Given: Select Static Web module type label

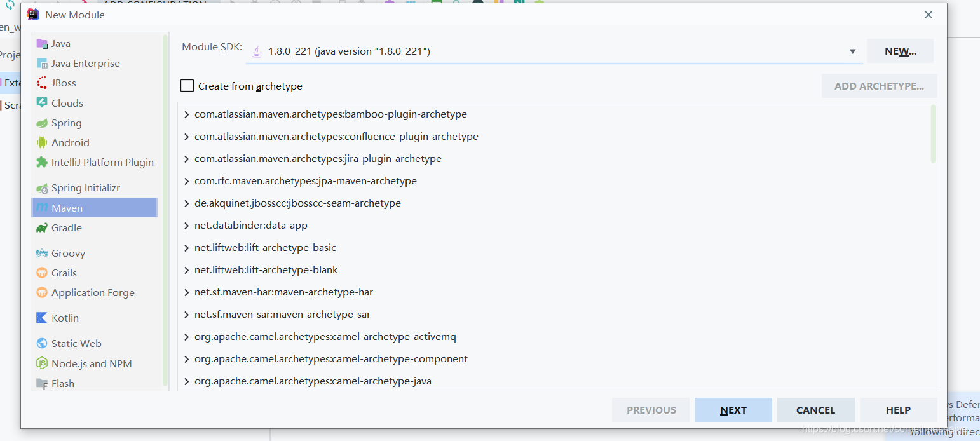Looking at the screenshot, I should click(x=76, y=344).
